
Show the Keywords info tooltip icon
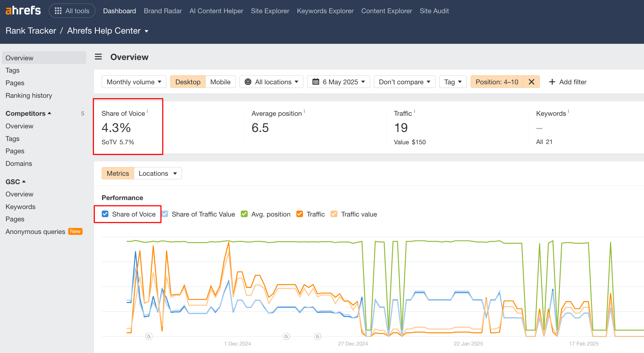pos(568,111)
